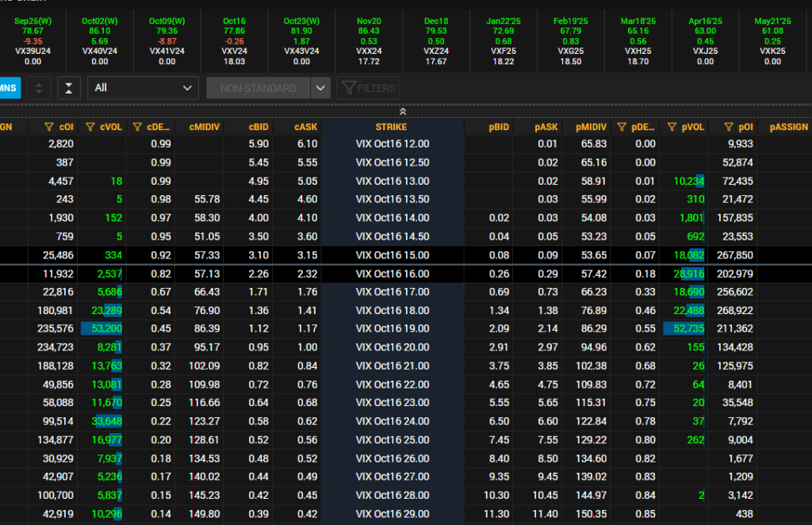
Task: Open the NON-STANDARD dropdown arrow
Action: tap(320, 88)
